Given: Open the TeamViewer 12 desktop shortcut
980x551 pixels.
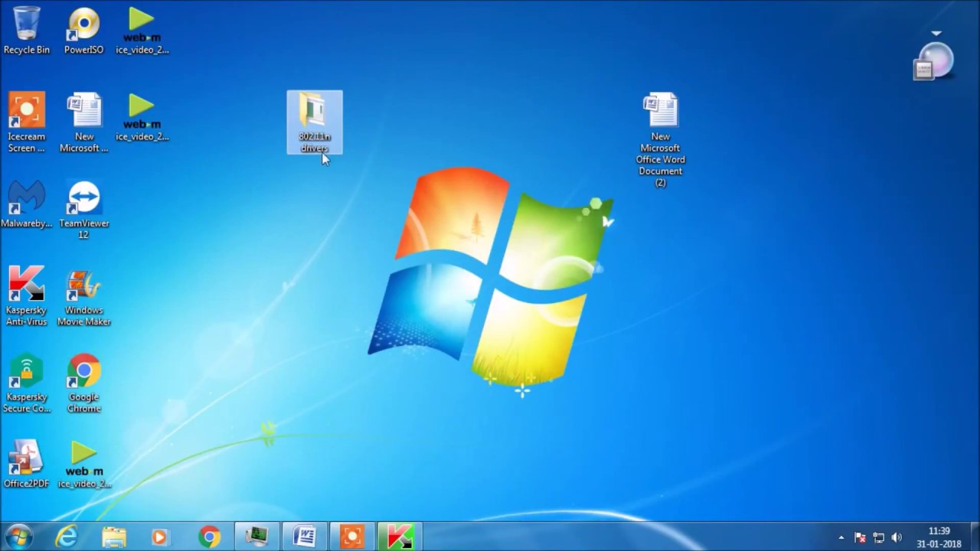Looking at the screenshot, I should pyautogui.click(x=84, y=210).
